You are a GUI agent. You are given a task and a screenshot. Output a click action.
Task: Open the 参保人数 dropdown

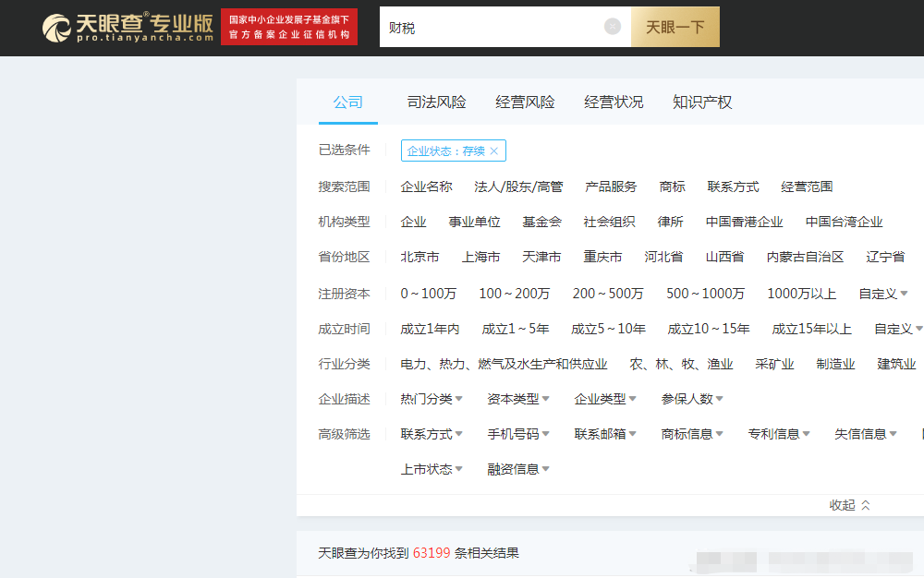click(692, 399)
